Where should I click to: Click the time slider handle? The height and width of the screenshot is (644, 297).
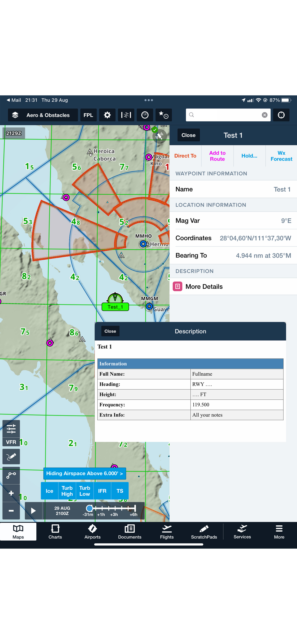click(x=90, y=508)
